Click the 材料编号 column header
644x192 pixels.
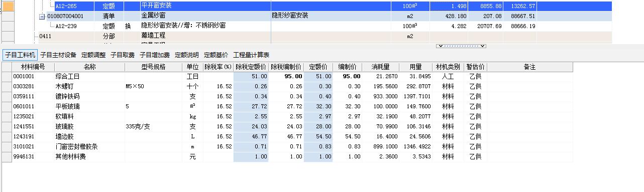(x=33, y=67)
